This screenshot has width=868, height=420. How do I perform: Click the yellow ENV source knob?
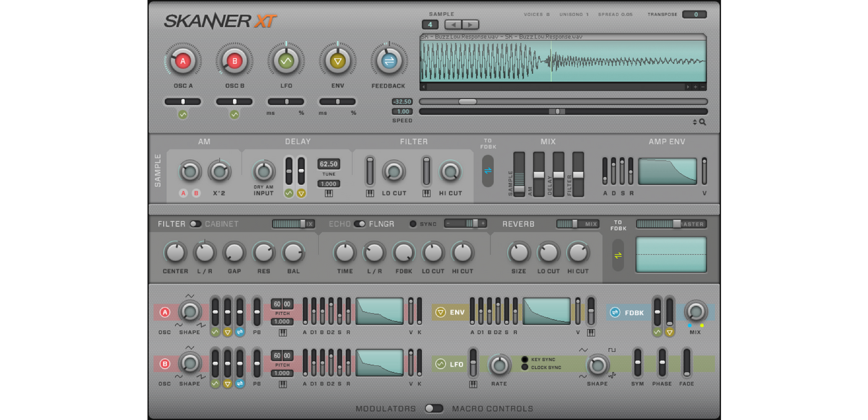(x=337, y=61)
